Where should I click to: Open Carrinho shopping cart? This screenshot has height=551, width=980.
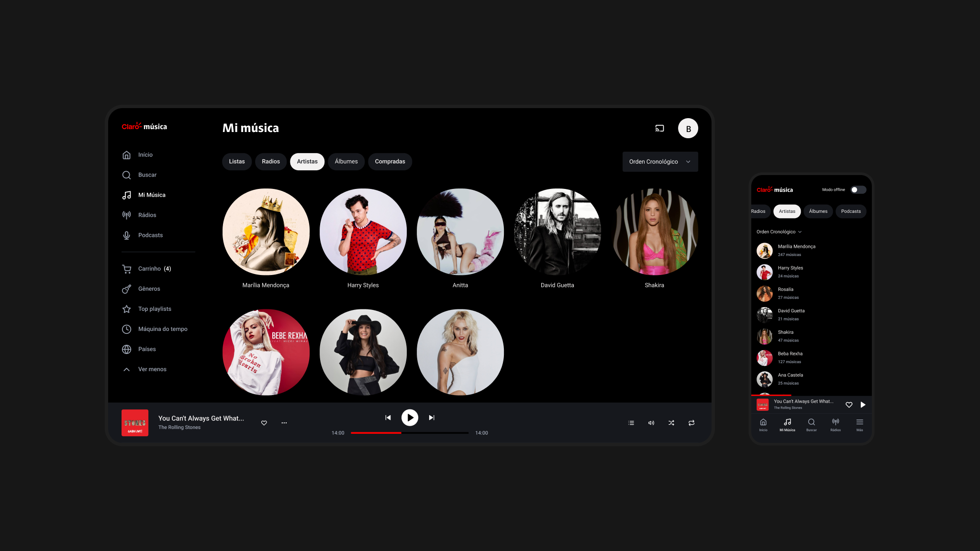[x=146, y=269]
